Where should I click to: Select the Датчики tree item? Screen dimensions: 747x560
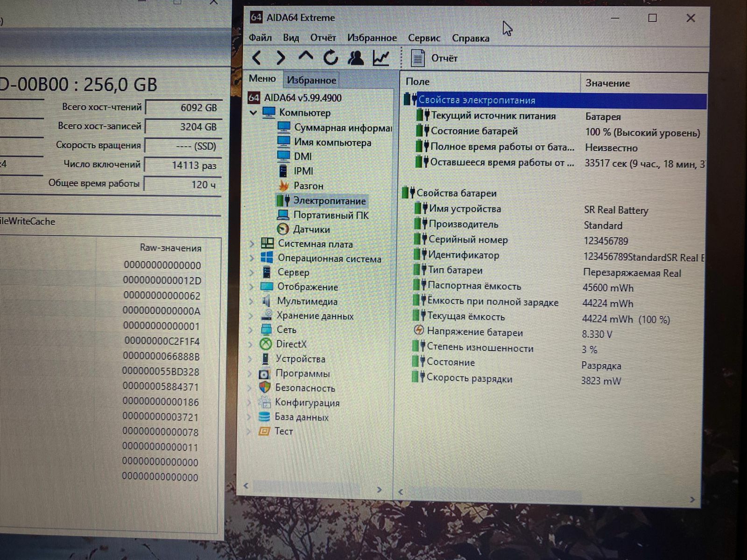pos(303,229)
